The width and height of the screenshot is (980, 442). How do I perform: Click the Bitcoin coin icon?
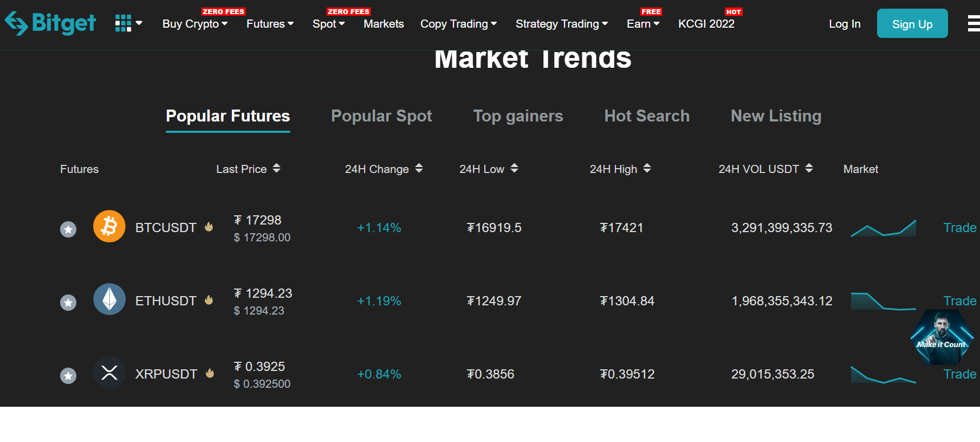(109, 226)
